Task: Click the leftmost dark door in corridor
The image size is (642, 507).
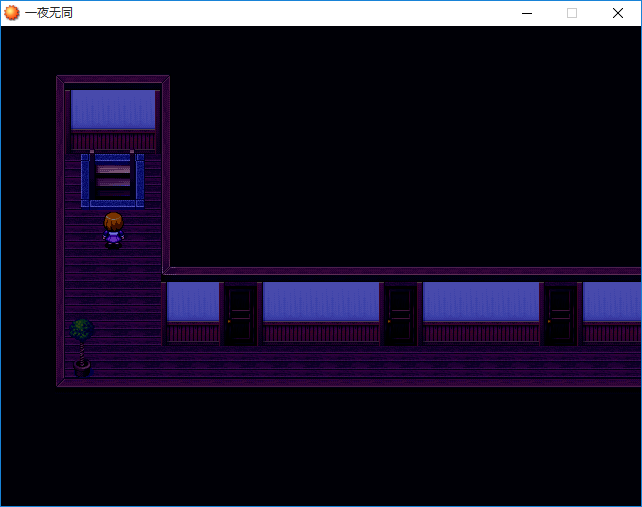Action: [241, 314]
